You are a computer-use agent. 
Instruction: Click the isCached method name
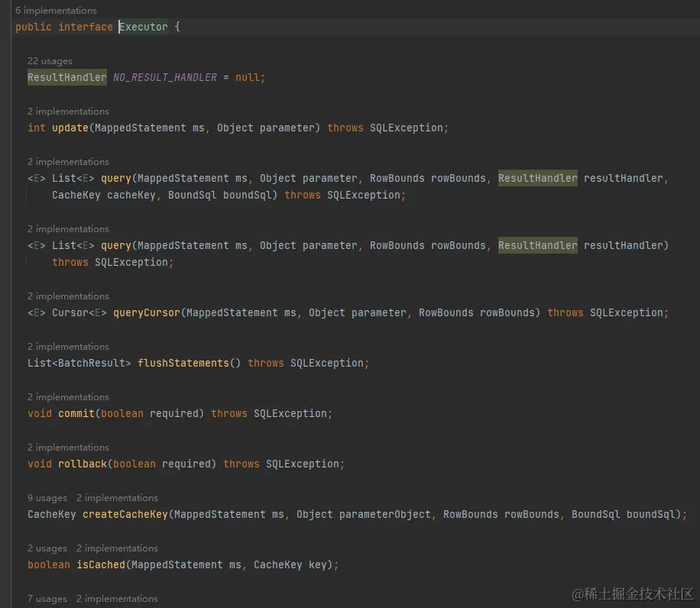(101, 564)
